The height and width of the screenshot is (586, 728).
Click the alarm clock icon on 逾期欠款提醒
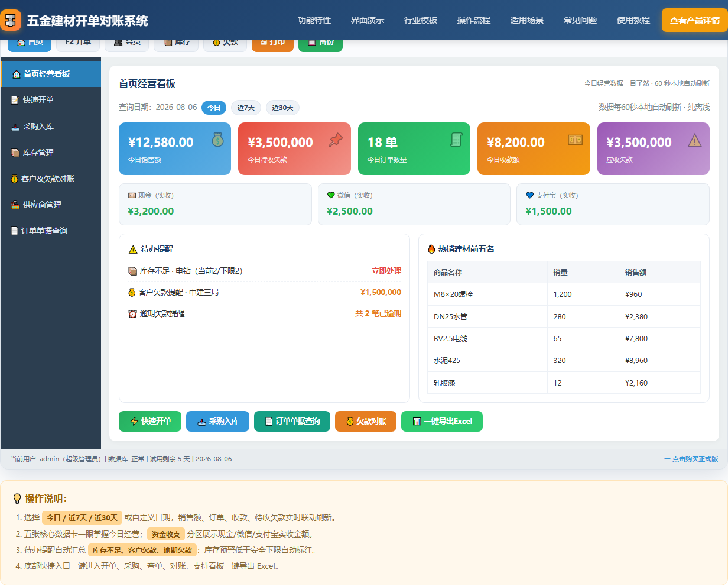(132, 313)
